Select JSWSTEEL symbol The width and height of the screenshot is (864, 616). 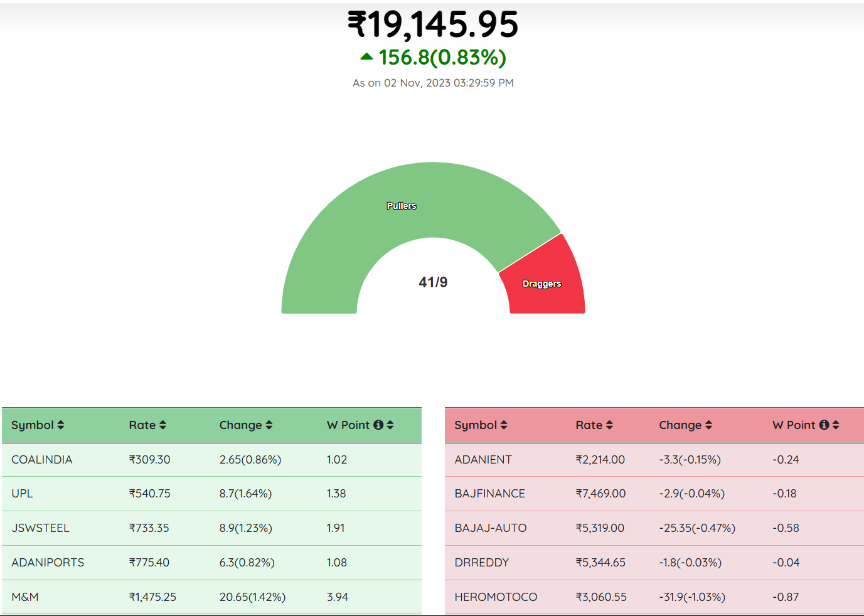[40, 528]
